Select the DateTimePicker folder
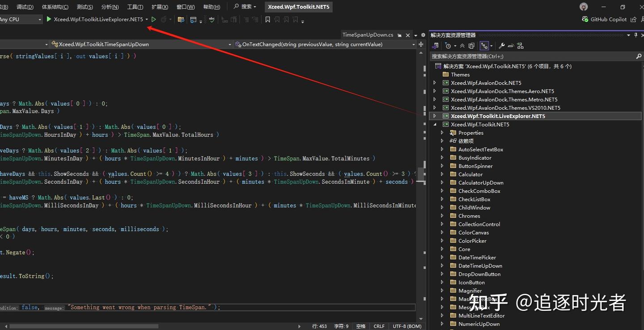The width and height of the screenshot is (644, 330). 477,258
